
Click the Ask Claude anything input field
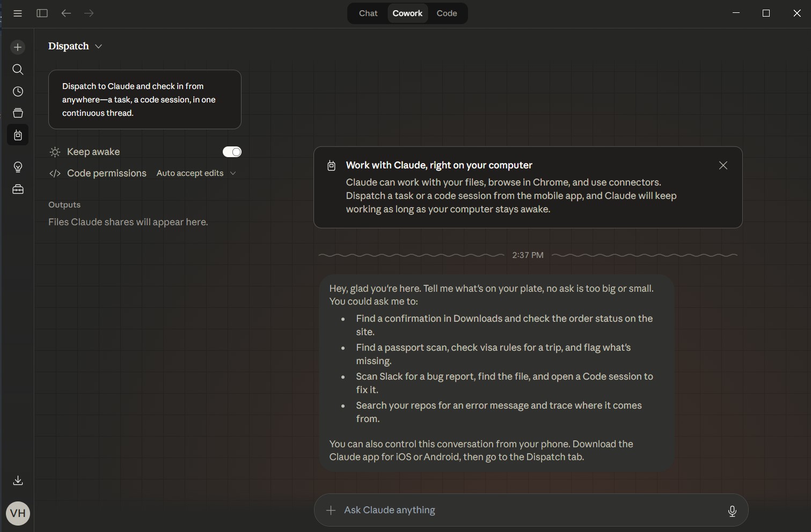(x=526, y=510)
